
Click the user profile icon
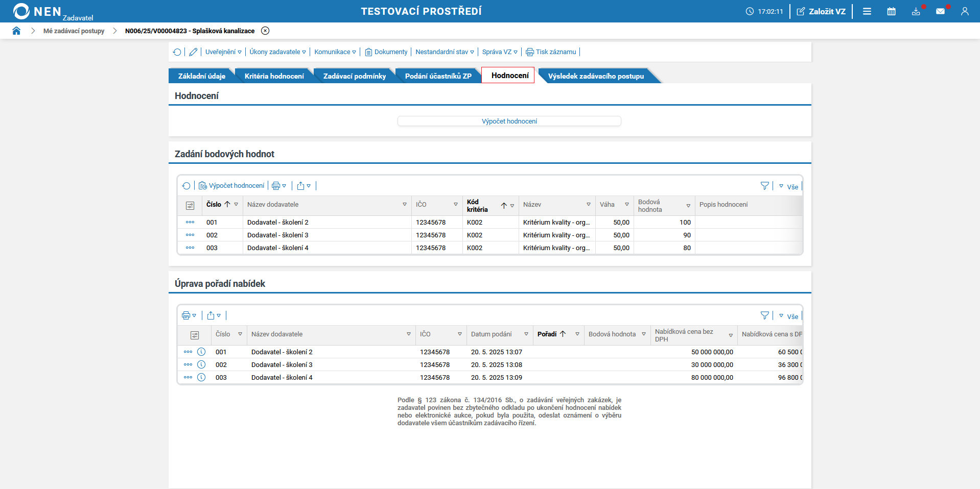click(965, 11)
